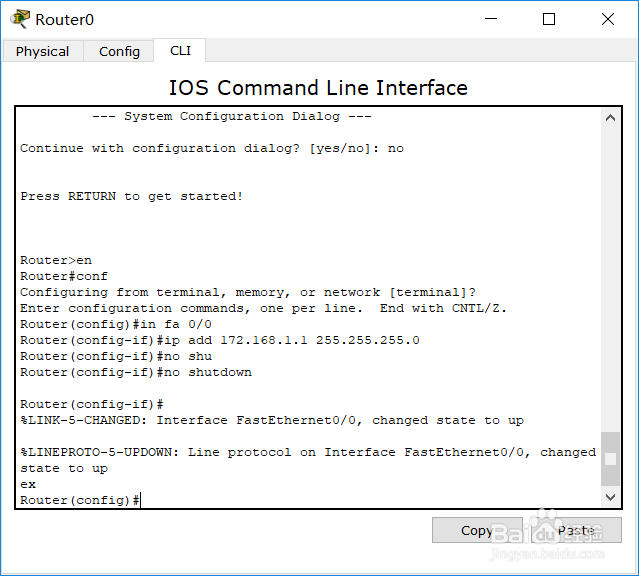The width and height of the screenshot is (639, 576).
Task: Click the 'Router(config)#in fa 0/0' line
Action: tap(116, 324)
